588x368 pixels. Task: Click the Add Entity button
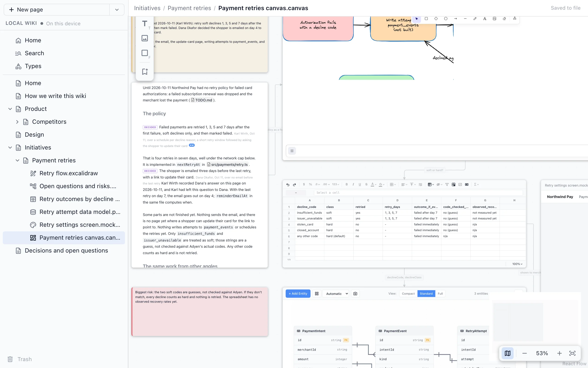click(x=298, y=293)
